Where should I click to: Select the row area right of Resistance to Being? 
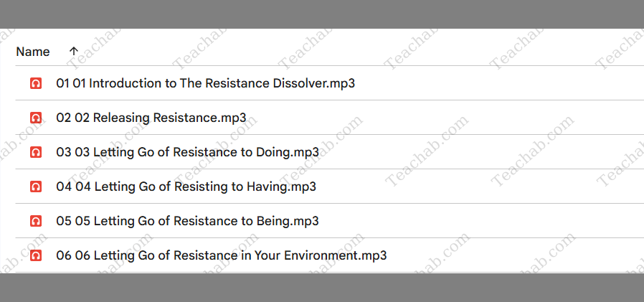pos(481,222)
